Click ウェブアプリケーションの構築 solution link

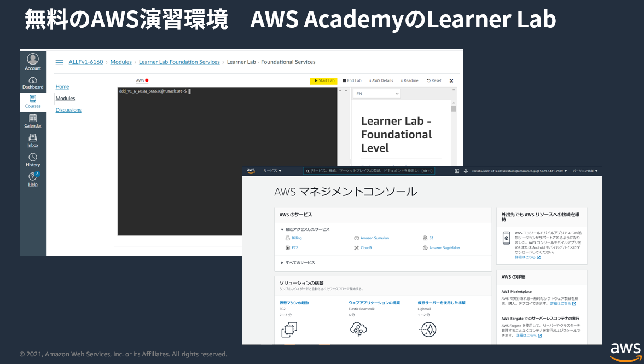coord(374,303)
